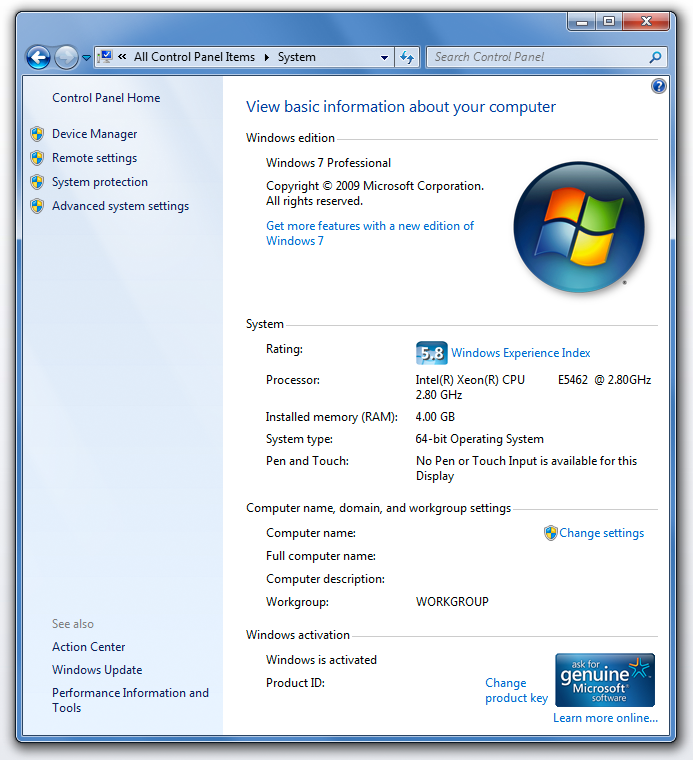Viewport: 693px width, 760px height.
Task: Click shield icon beside Advanced system settings
Action: coord(37,206)
